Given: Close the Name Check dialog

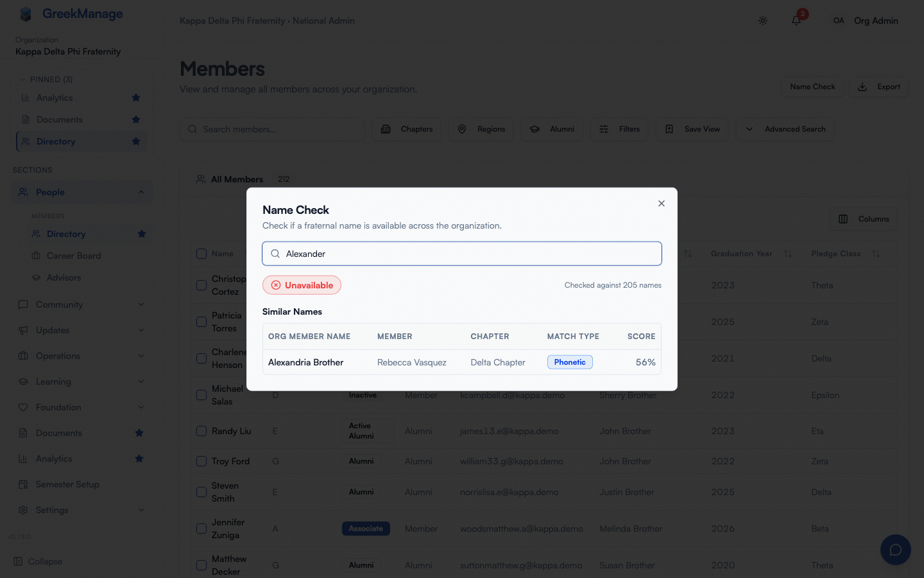Looking at the screenshot, I should (662, 204).
